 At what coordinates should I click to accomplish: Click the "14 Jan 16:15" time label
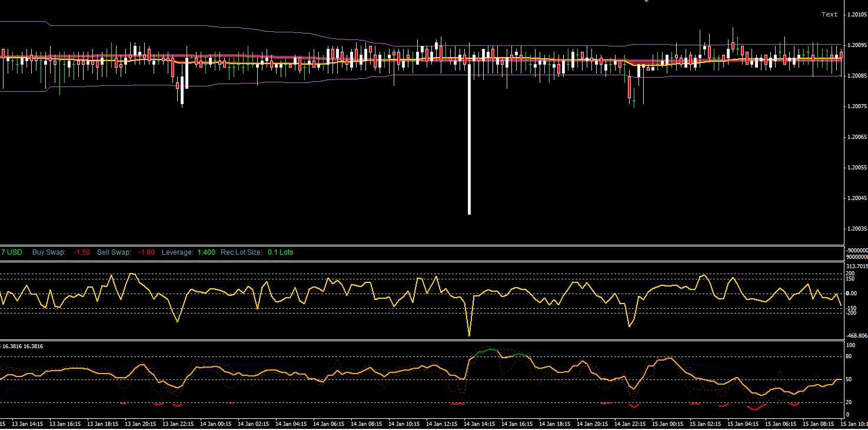click(x=517, y=424)
